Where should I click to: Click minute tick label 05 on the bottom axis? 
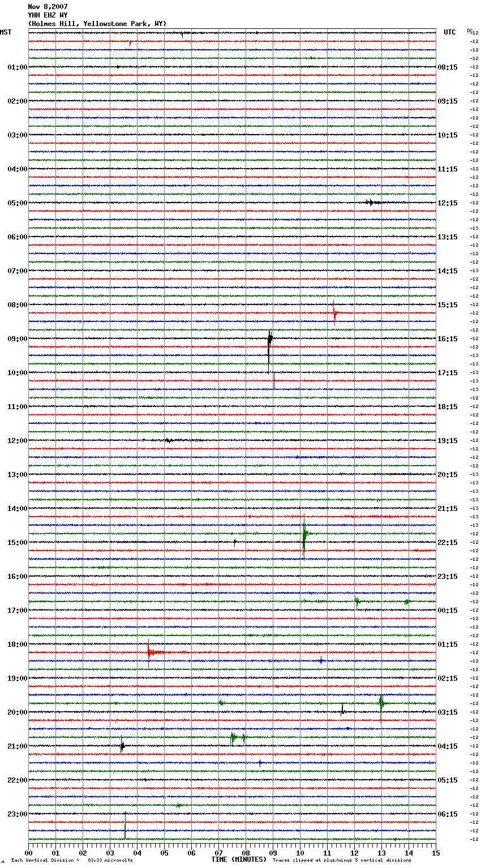[164, 853]
